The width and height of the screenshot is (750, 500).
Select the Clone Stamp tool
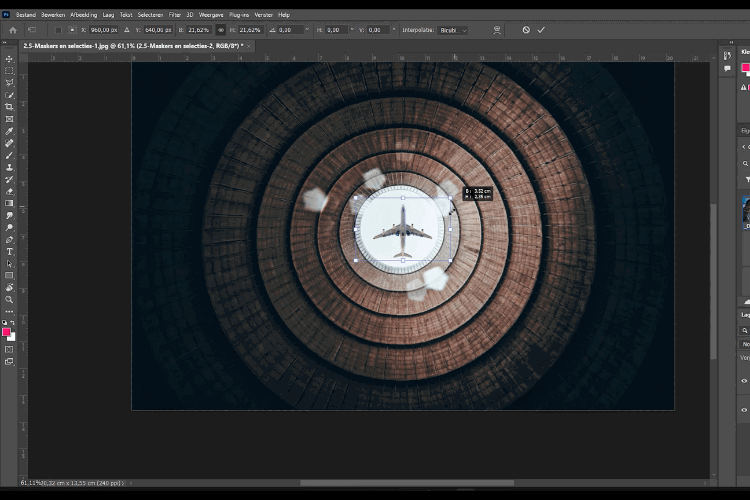click(x=9, y=167)
